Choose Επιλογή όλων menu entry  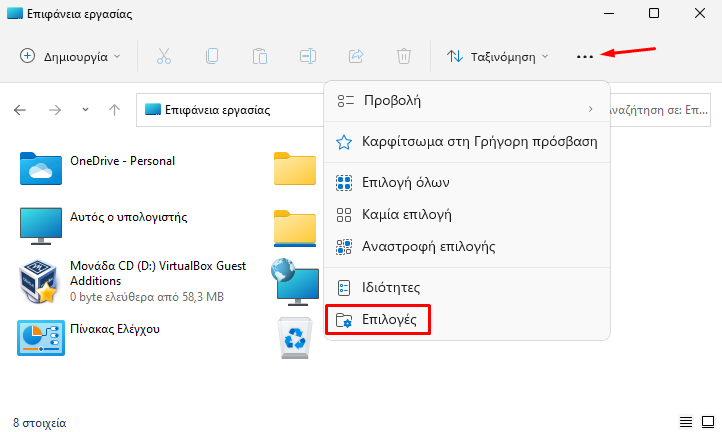[467, 183]
